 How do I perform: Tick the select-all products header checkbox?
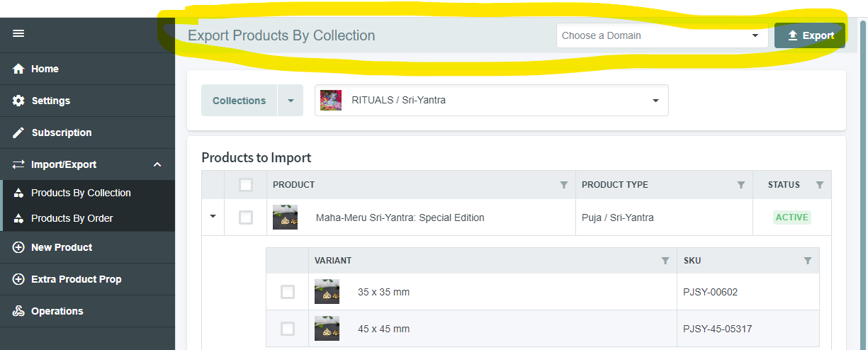pyautogui.click(x=246, y=185)
